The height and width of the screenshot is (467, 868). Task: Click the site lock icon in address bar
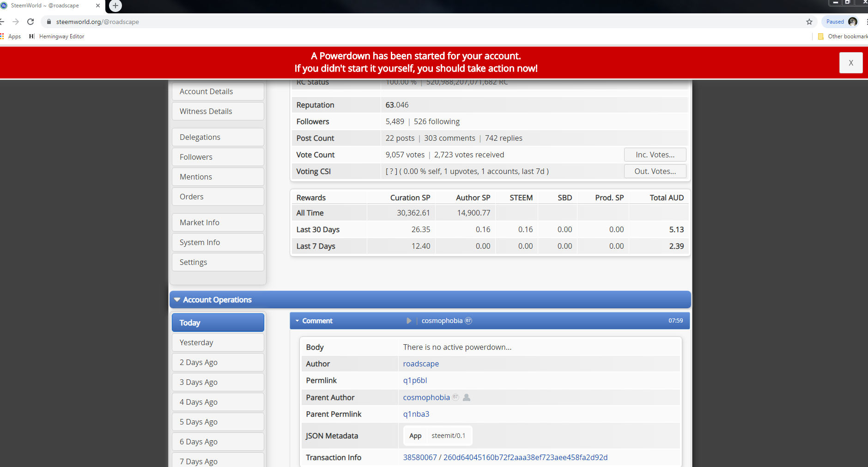pyautogui.click(x=49, y=22)
